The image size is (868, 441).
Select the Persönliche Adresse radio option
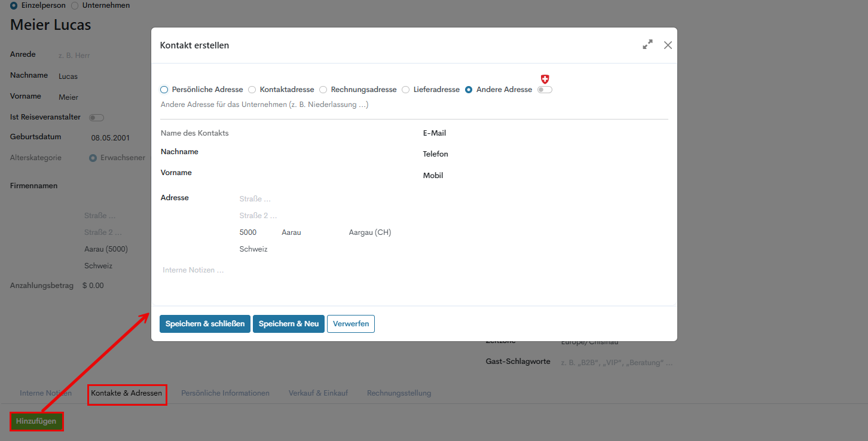coord(164,90)
